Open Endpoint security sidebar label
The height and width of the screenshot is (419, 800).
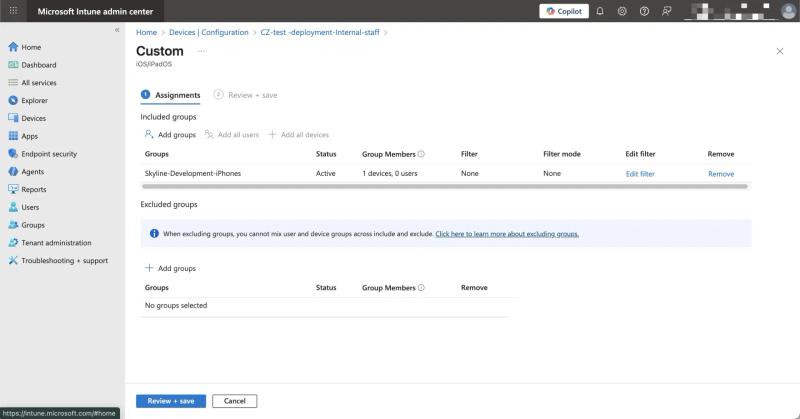[x=49, y=154]
